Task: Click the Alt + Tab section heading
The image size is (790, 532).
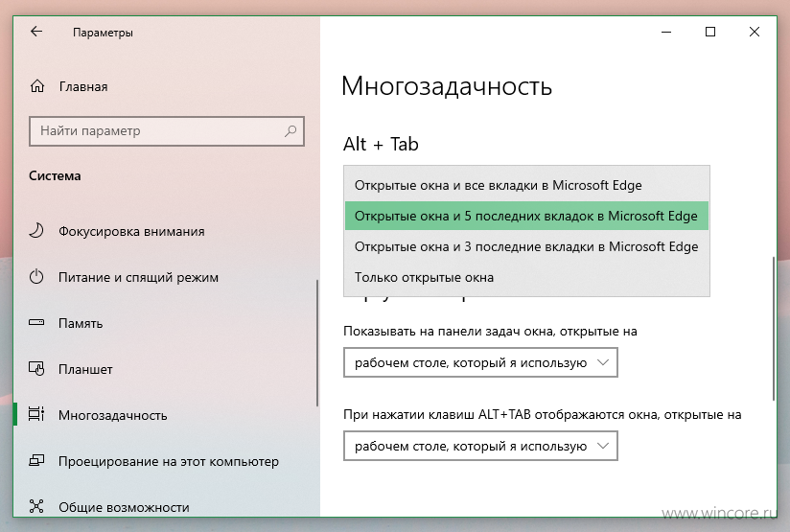Action: 381,144
